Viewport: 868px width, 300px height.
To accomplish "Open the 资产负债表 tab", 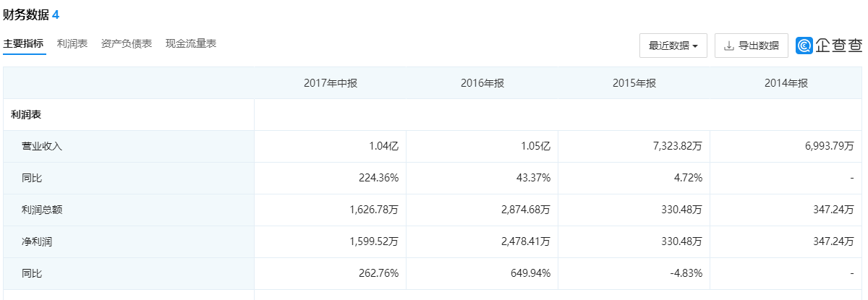I will tap(127, 44).
